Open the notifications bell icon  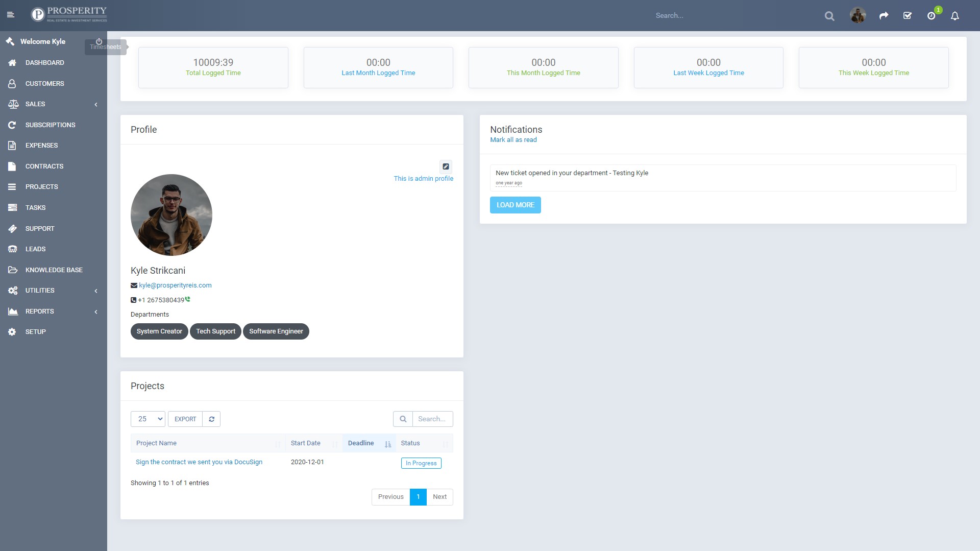955,16
